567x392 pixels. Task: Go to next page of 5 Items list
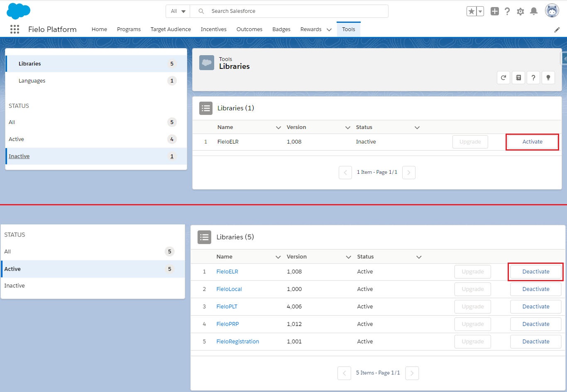412,373
